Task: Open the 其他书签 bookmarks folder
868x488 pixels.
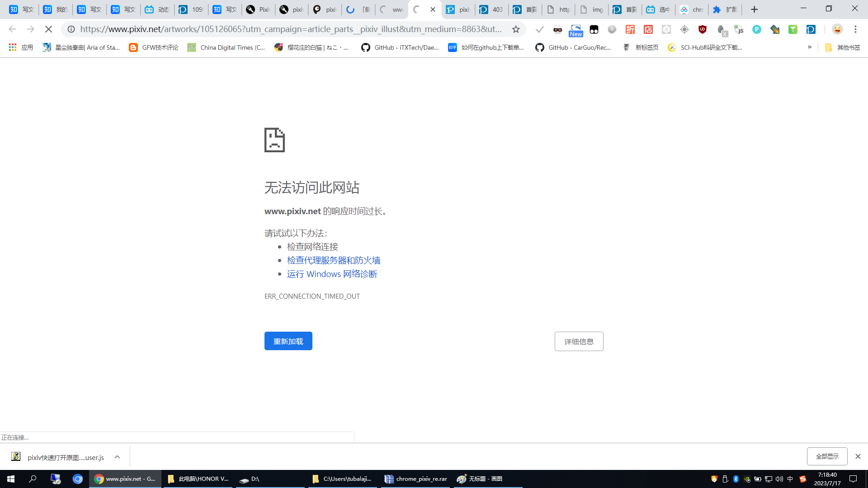Action: [843, 47]
